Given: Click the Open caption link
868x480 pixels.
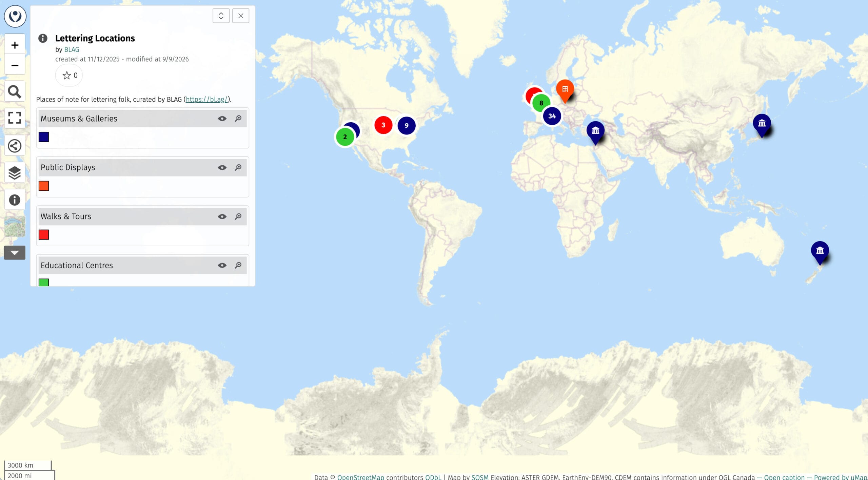Looking at the screenshot, I should [x=784, y=477].
